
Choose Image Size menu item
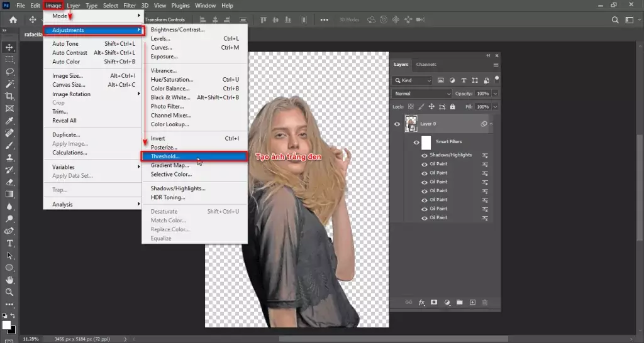tap(93, 76)
